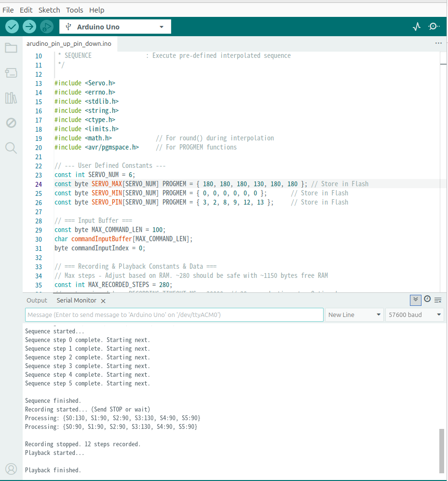448x481 pixels.
Task: Click 'Processing: {S0:130' output line
Action: tap(112, 418)
